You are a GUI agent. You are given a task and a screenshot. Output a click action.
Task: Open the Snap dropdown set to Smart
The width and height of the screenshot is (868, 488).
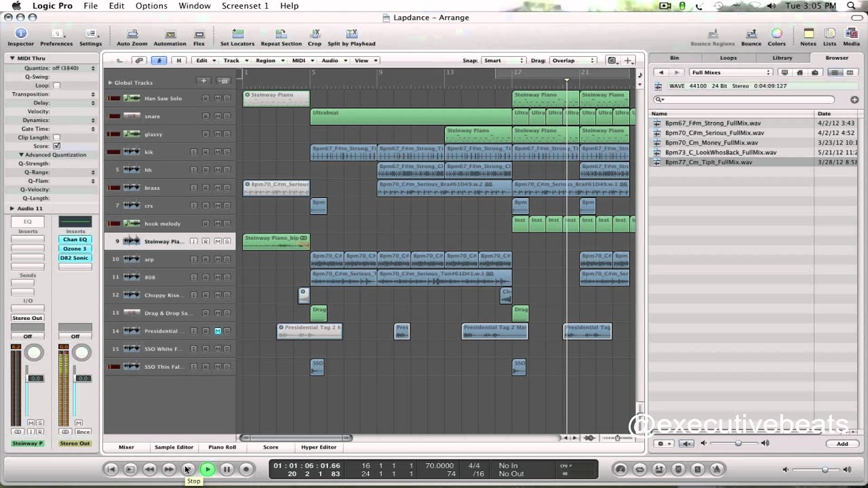click(502, 60)
